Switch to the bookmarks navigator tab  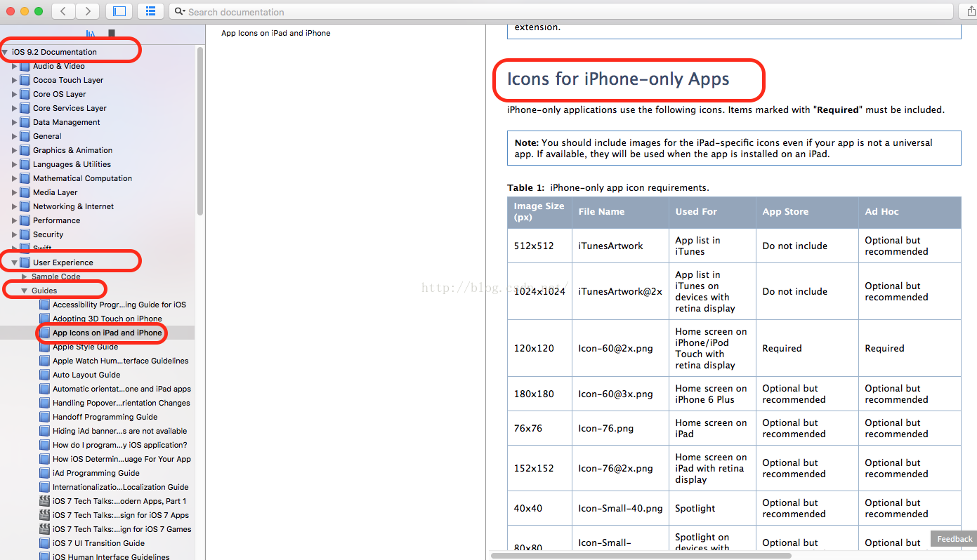point(112,33)
